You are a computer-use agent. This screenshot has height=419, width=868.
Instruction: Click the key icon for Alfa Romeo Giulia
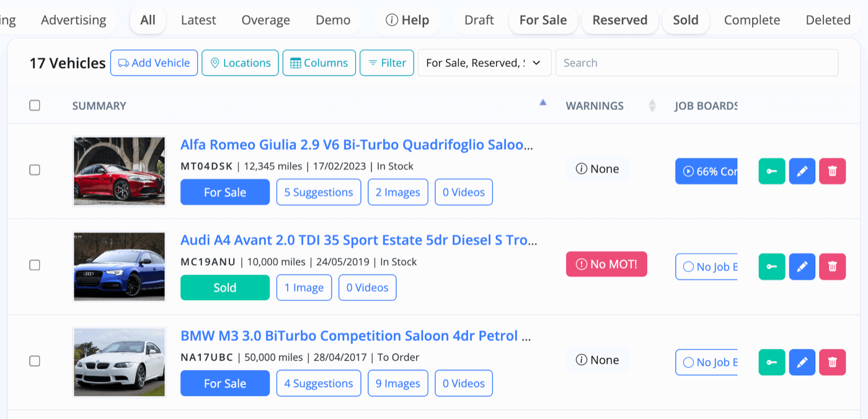[x=772, y=171]
